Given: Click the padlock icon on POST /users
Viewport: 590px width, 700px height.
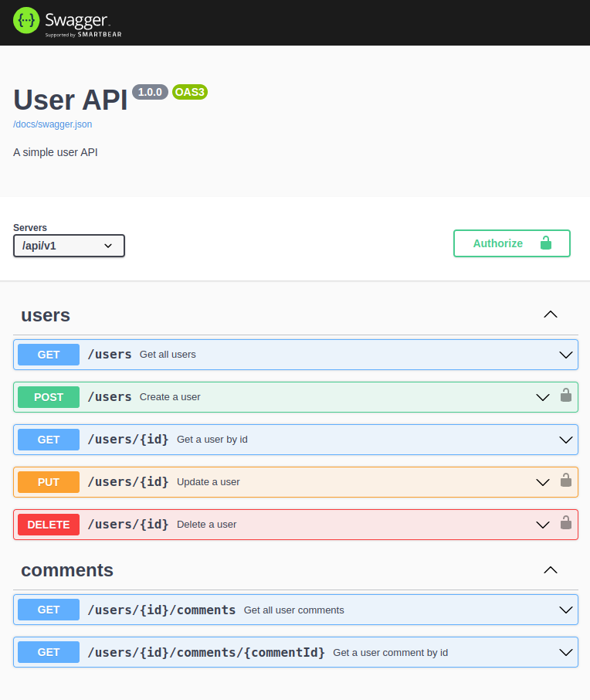Looking at the screenshot, I should 566,396.
